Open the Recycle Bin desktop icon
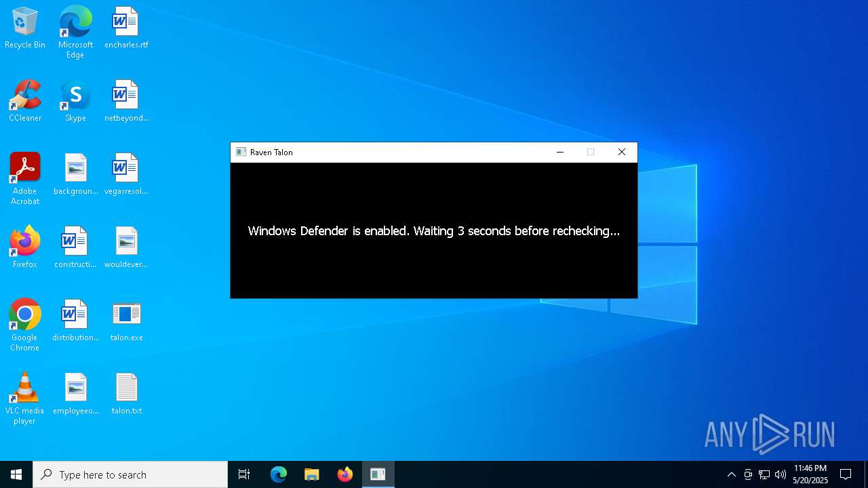Image resolution: width=868 pixels, height=488 pixels. pyautogui.click(x=25, y=28)
